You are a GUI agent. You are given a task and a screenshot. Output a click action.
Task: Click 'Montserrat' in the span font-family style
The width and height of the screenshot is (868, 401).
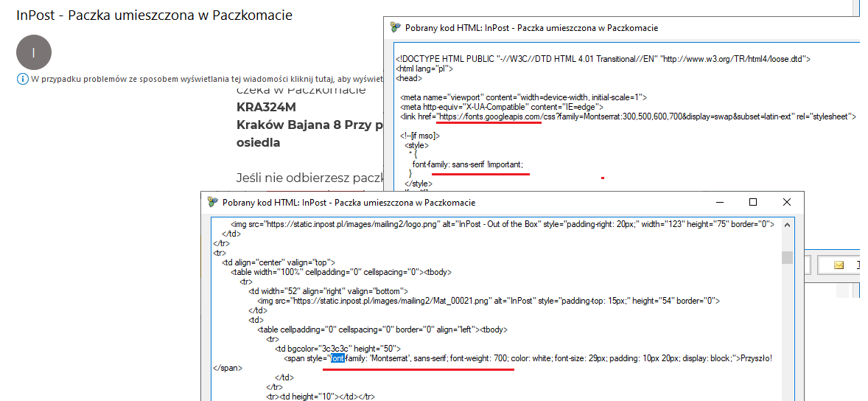[391, 358]
